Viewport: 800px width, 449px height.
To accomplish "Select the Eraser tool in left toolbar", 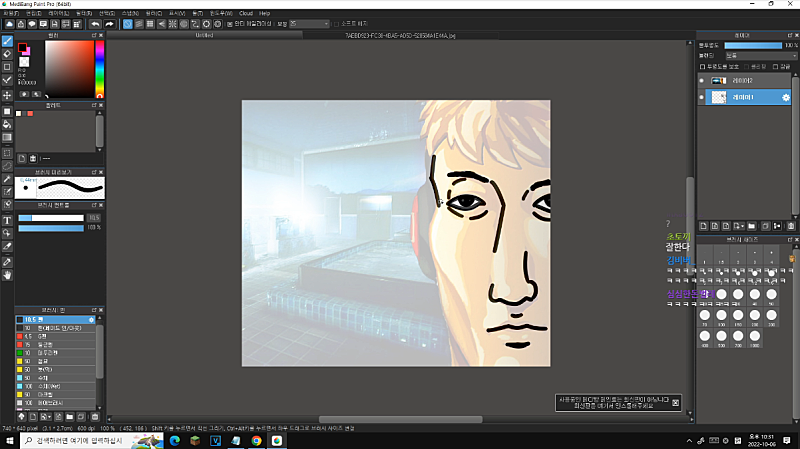I will [x=7, y=53].
